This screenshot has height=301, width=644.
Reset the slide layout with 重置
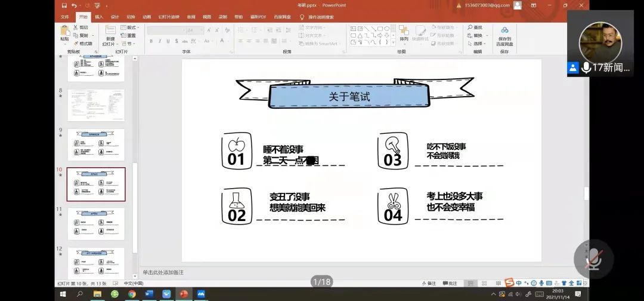click(128, 35)
